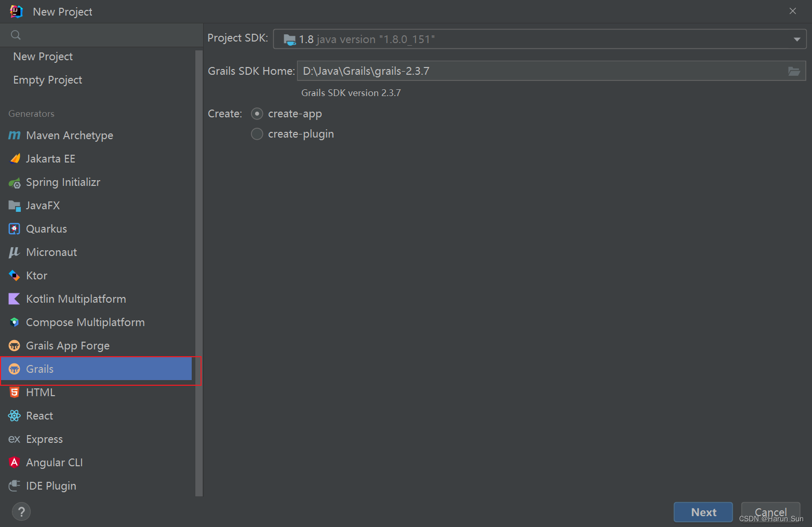812x527 pixels.
Task: Click the Quarkus generator icon
Action: pos(15,229)
